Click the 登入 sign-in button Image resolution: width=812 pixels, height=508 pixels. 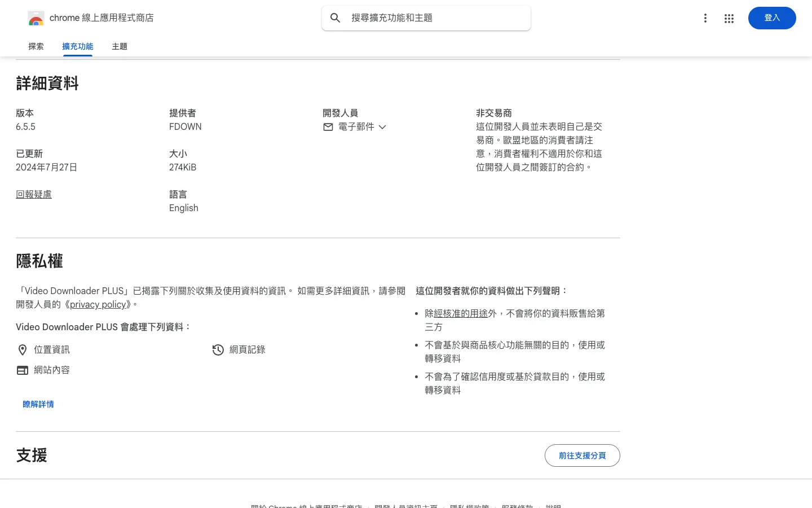click(x=772, y=18)
